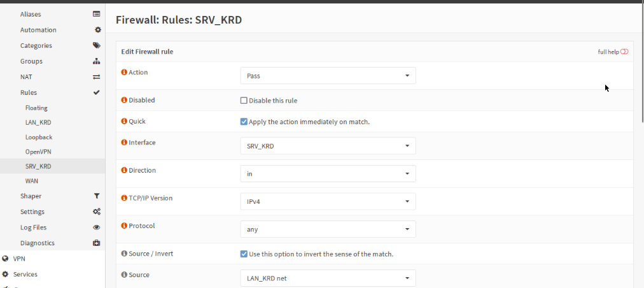Open the Action dropdown showing Pass
The width and height of the screenshot is (644, 288).
328,76
